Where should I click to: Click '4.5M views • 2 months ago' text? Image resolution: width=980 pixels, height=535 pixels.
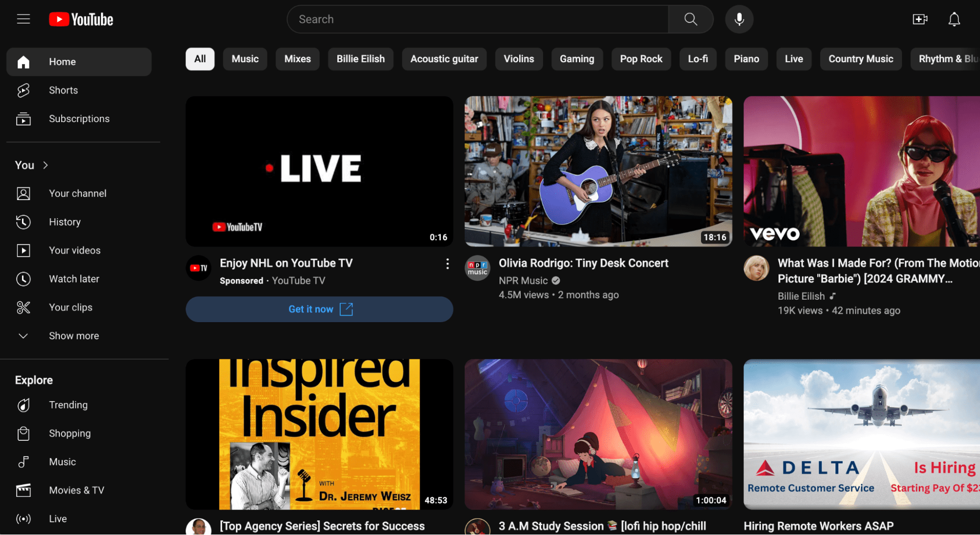pyautogui.click(x=558, y=295)
